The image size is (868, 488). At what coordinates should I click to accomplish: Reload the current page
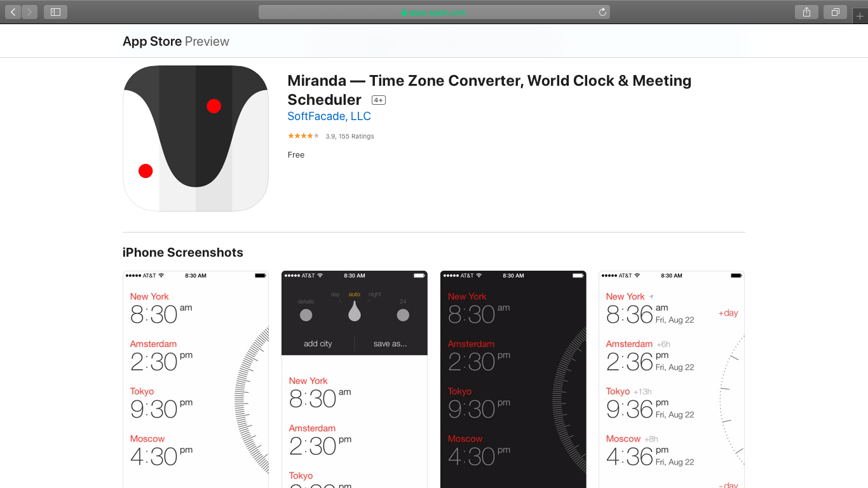tap(602, 12)
